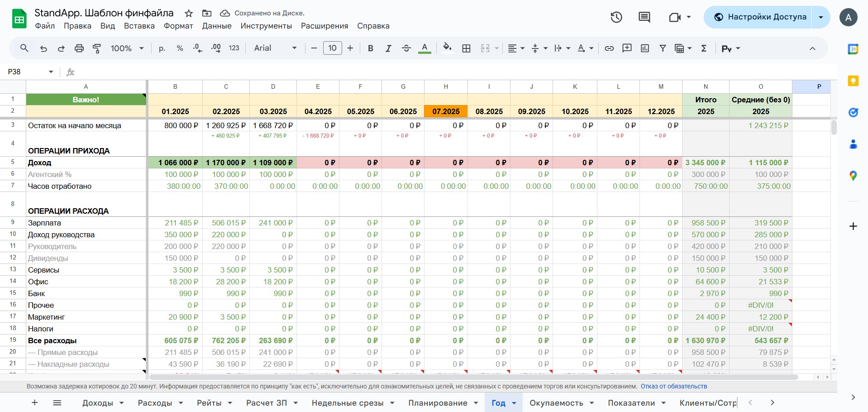Click the insert link icon

pyautogui.click(x=609, y=48)
